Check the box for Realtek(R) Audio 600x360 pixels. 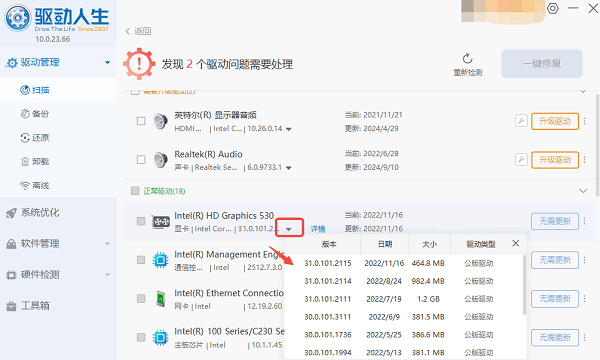tap(141, 160)
